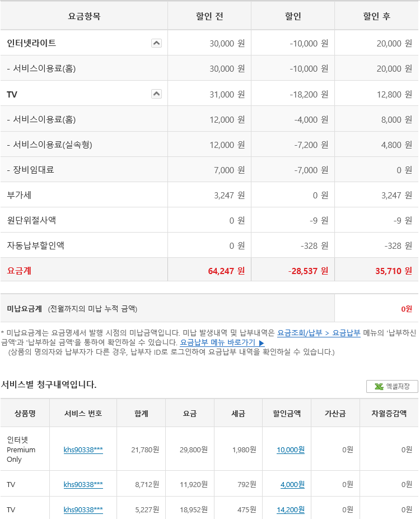This screenshot has width=420, height=519.
Task: Click the 할인 전 column header
Action: click(x=209, y=16)
